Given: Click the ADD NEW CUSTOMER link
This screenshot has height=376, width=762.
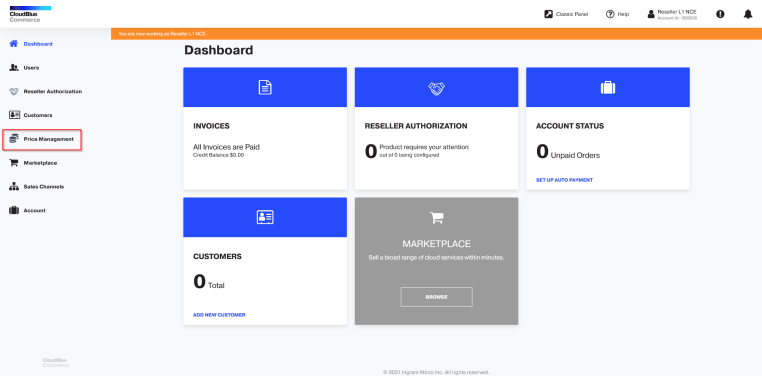Looking at the screenshot, I should tap(219, 315).
